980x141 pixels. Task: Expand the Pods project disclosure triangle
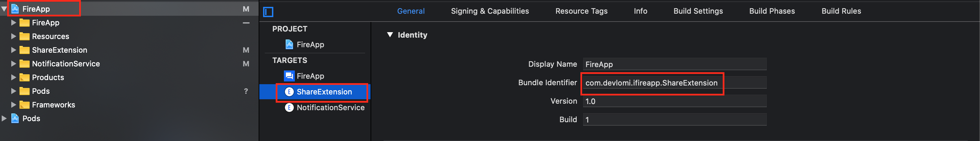(4, 118)
